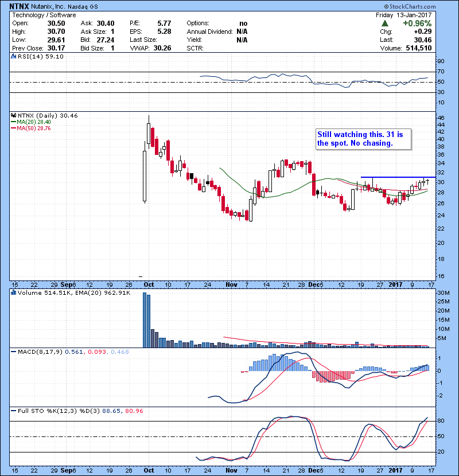Click the 80 level on the stochastic axis

coord(441,421)
